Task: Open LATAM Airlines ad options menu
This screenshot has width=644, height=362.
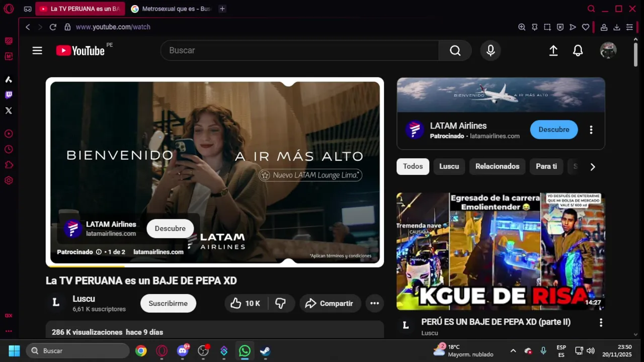Action: point(591,130)
